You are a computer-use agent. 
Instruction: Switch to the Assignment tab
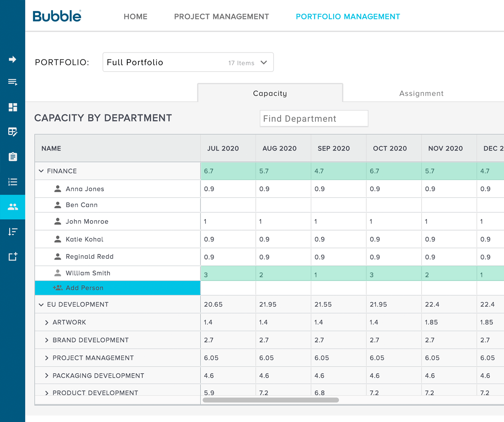pyautogui.click(x=421, y=94)
